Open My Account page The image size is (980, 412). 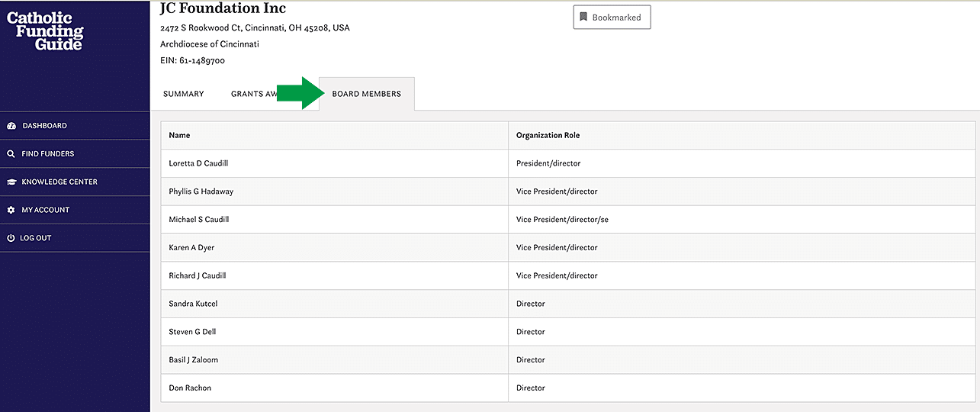click(x=75, y=210)
